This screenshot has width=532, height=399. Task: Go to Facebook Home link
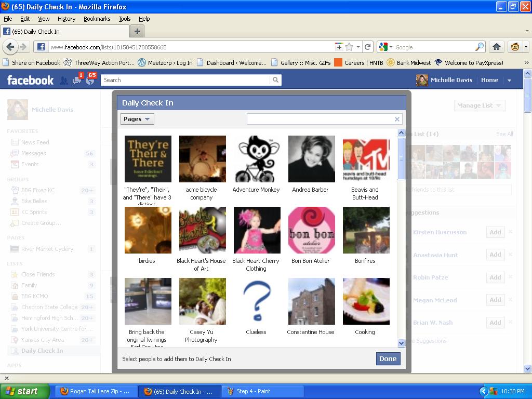click(x=489, y=80)
